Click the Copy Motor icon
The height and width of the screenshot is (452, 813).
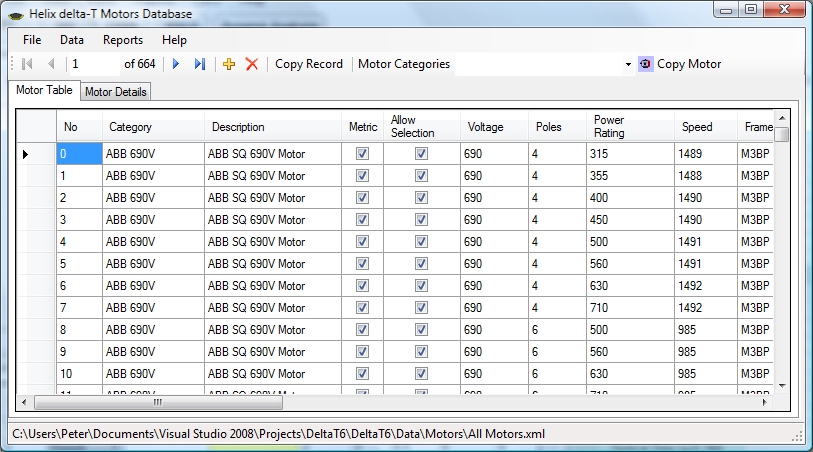(646, 64)
